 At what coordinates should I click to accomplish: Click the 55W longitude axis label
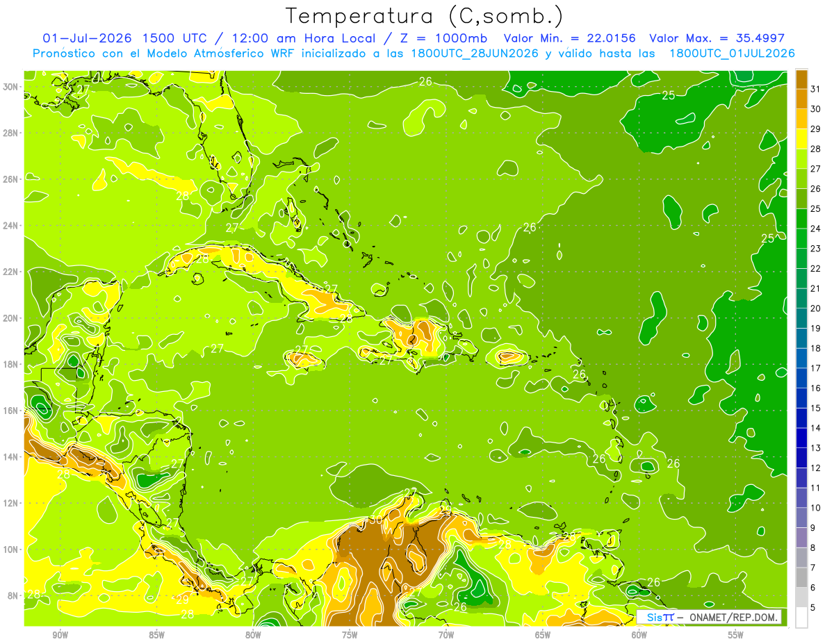pos(736,635)
